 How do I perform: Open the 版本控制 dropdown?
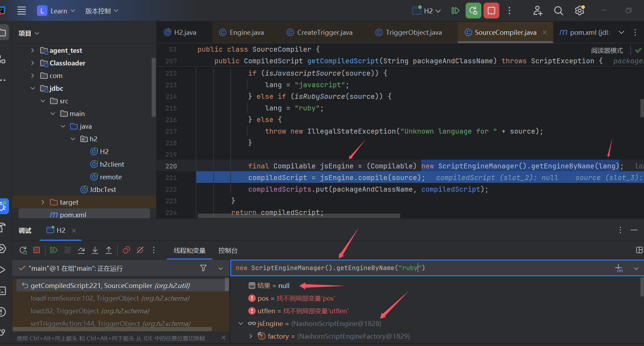coord(102,11)
